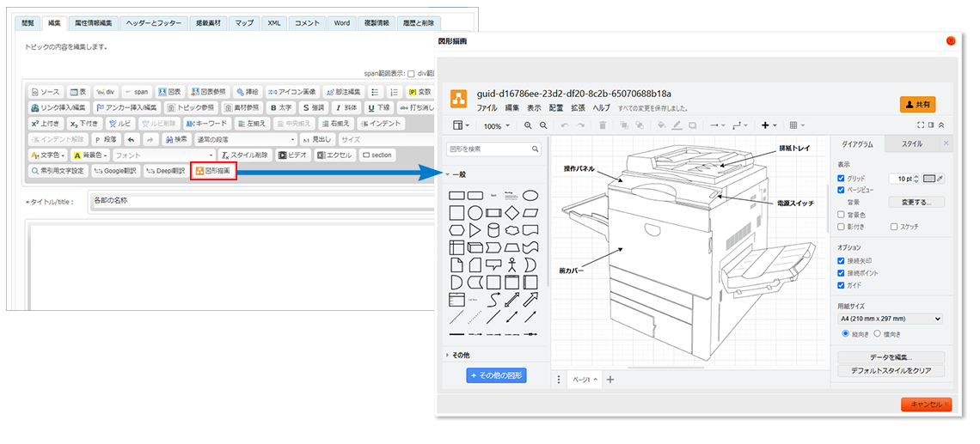
Task: Click the Google翻訳 translate button
Action: click(x=116, y=171)
